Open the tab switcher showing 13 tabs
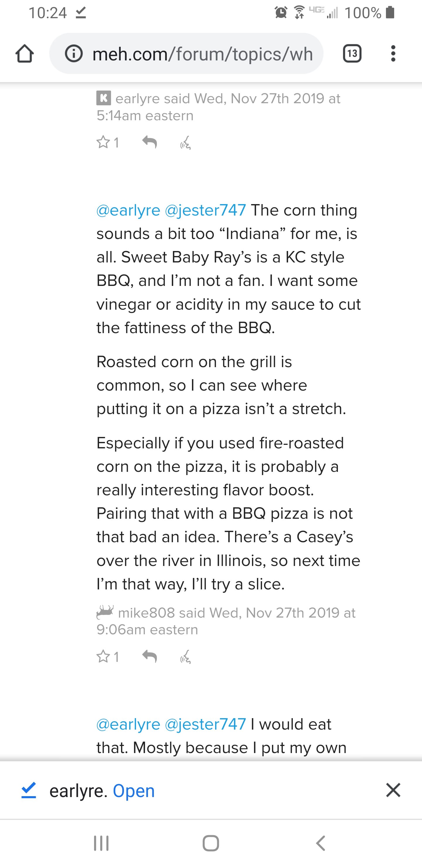The image size is (422, 868). pos(352,54)
